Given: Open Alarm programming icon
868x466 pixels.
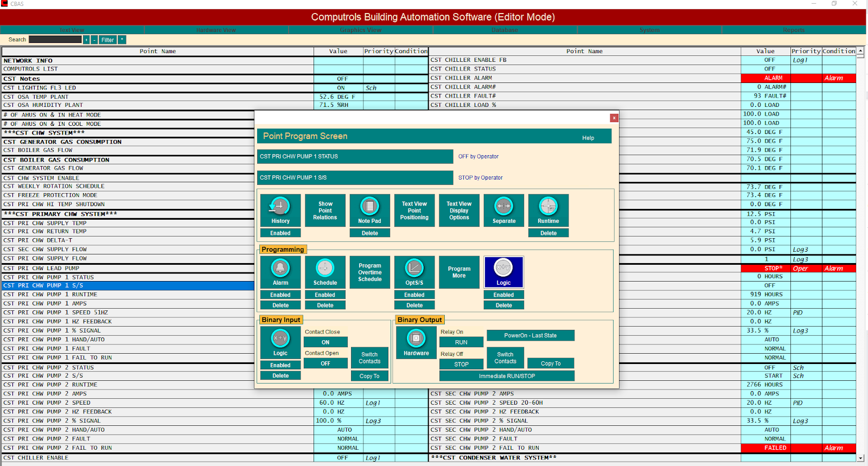Looking at the screenshot, I should click(x=280, y=272).
